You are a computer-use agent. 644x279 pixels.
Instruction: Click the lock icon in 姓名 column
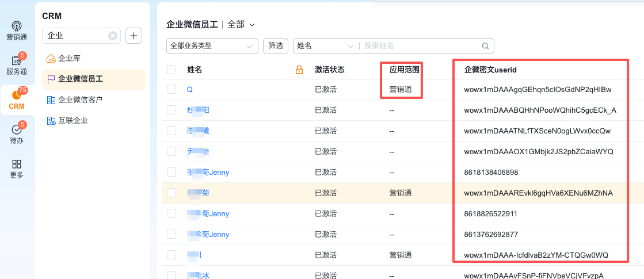point(299,70)
